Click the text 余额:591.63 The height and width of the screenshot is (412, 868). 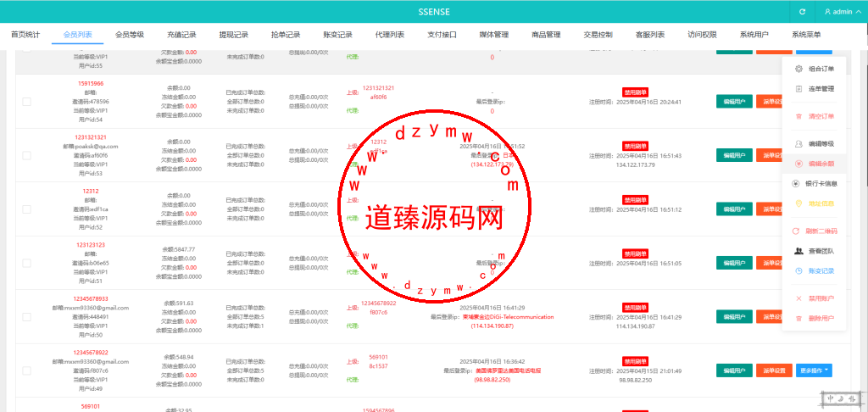coord(179,303)
